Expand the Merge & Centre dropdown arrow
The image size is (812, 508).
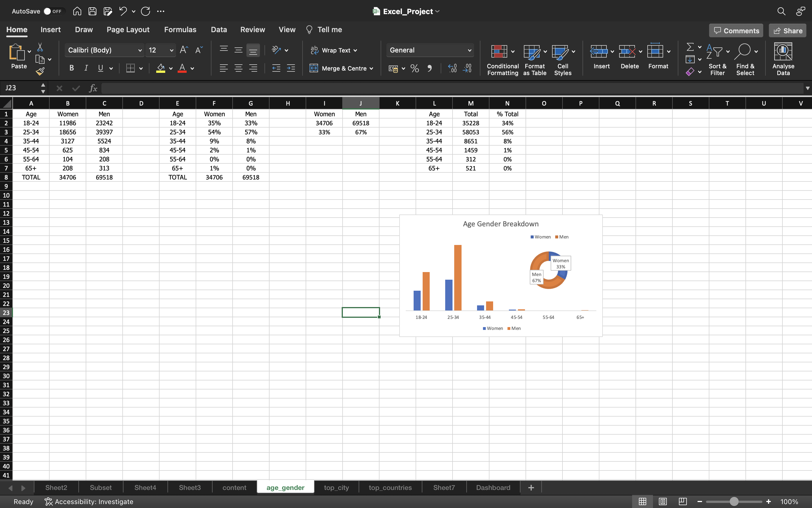[x=371, y=69]
